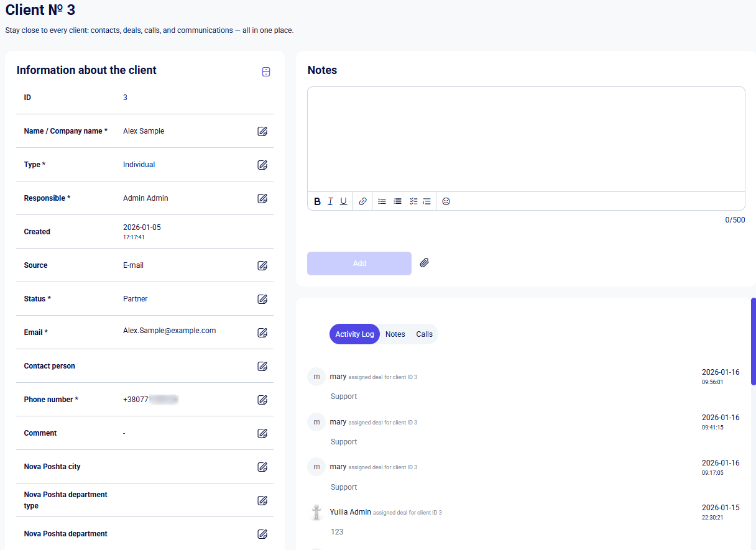Switch to the Notes tab

coord(395,334)
